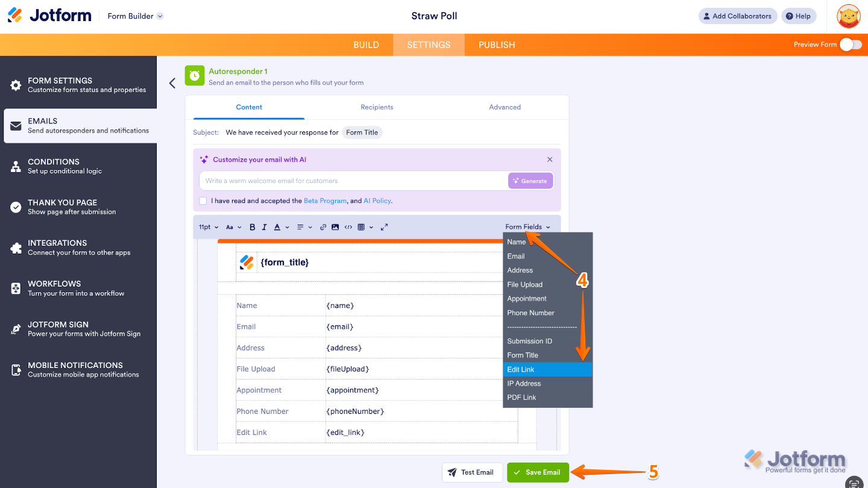
Task: Select the Bold formatting icon
Action: (252, 227)
